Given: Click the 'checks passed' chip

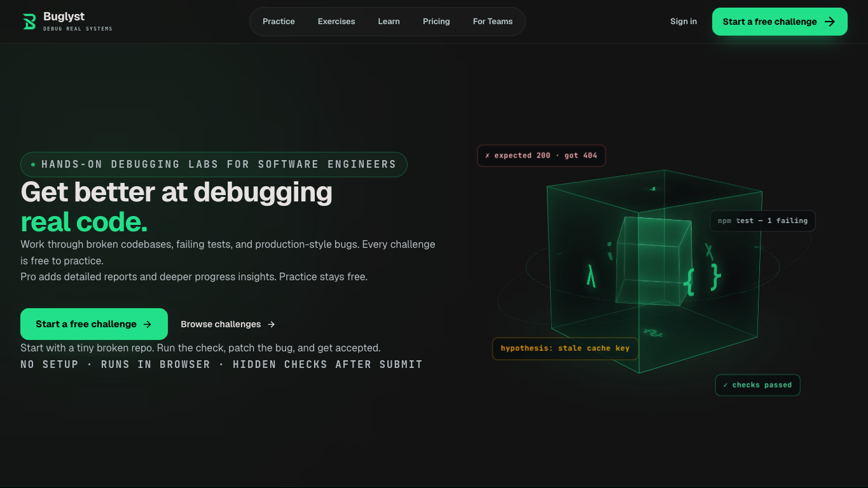Looking at the screenshot, I should click(757, 385).
